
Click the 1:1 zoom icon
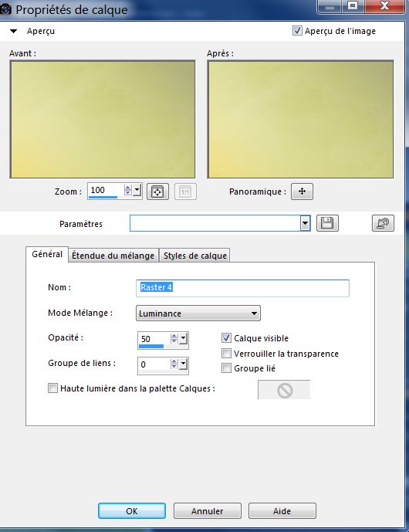point(185,191)
